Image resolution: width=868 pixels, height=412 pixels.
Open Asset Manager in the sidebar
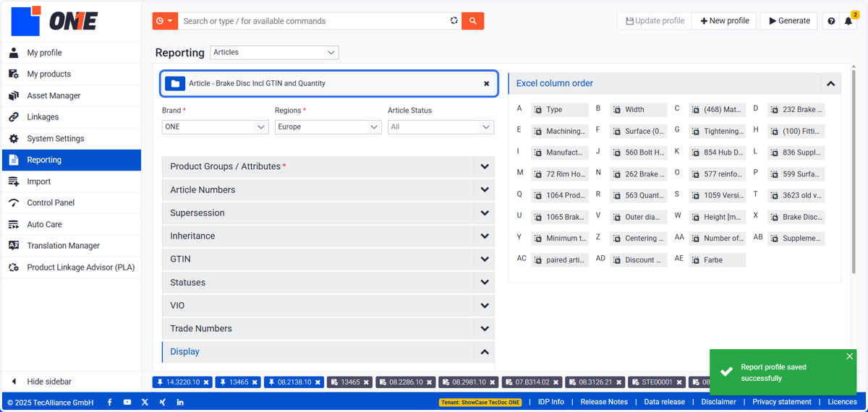[x=72, y=95]
